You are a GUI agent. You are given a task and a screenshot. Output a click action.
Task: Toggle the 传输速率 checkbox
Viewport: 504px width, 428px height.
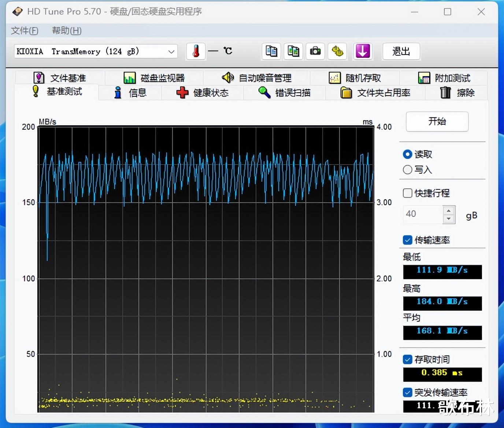pyautogui.click(x=407, y=240)
